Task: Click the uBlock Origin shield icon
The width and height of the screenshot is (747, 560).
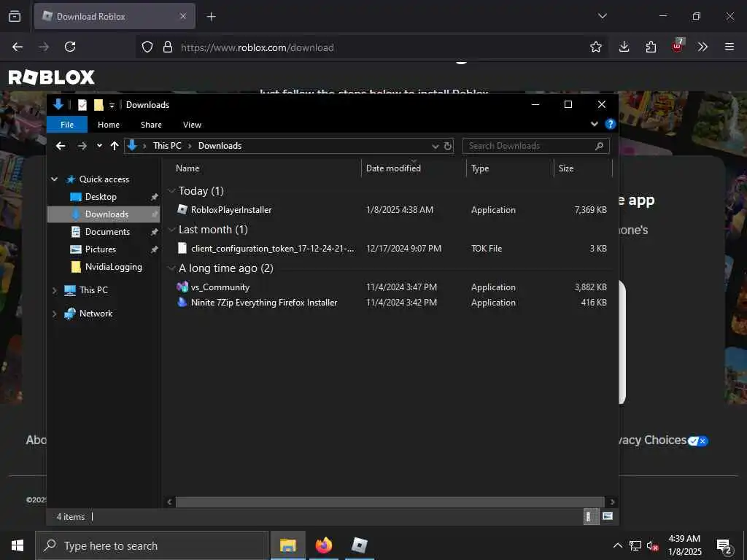Action: [678, 46]
